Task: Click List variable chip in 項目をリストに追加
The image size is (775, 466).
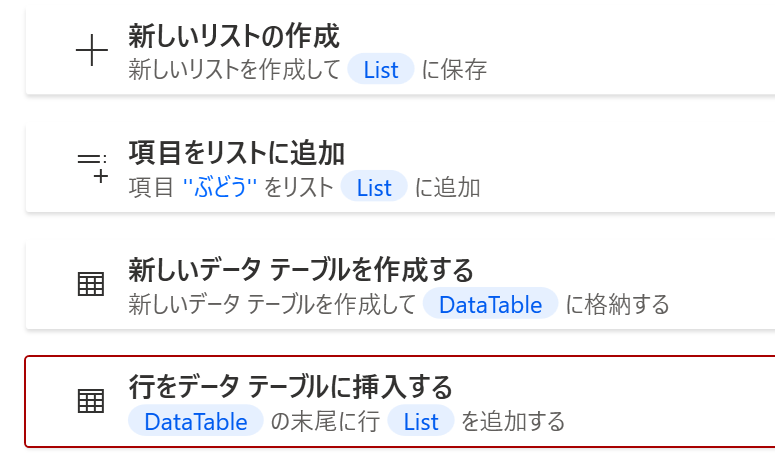Action: coord(374,187)
